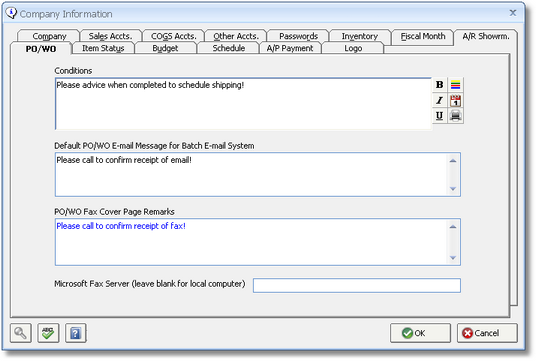Apply italic formatting to Conditions text
536x361 pixels.
click(x=439, y=100)
